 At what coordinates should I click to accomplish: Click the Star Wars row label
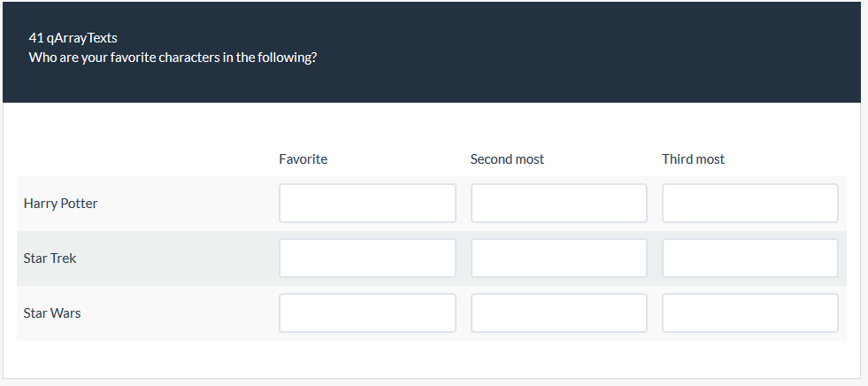point(52,313)
